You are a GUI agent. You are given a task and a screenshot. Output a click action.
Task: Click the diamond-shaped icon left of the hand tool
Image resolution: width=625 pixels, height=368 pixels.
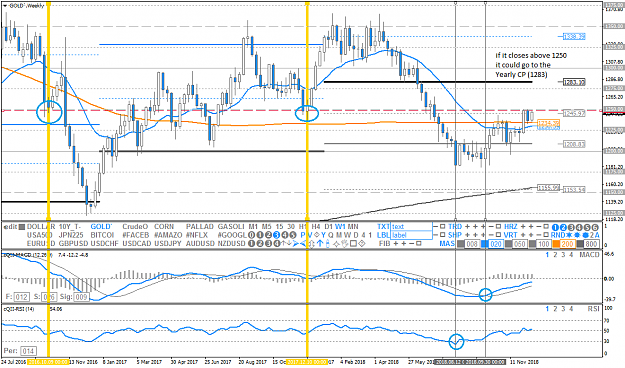tap(336, 244)
